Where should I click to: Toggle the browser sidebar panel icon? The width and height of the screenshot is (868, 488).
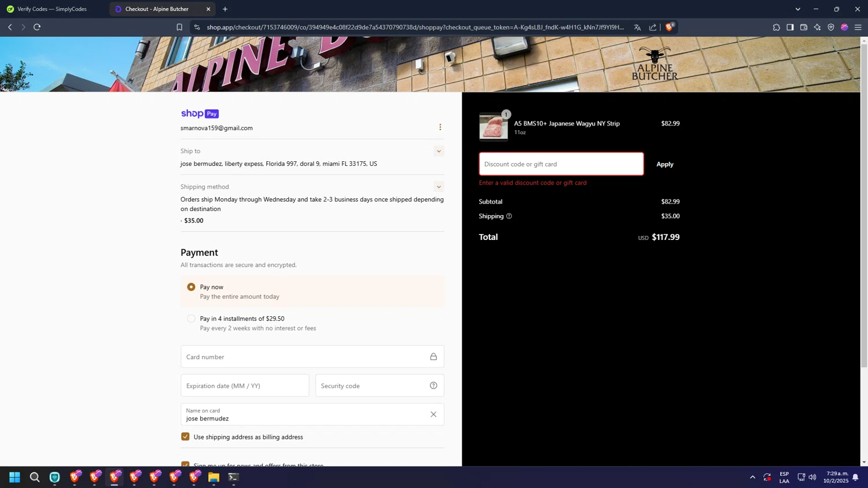tap(790, 27)
